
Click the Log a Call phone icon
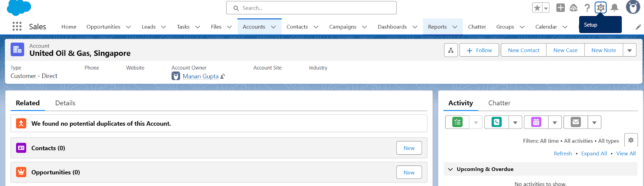[497, 122]
